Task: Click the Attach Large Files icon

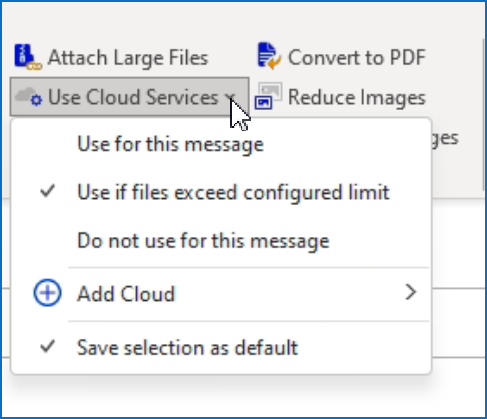Action: click(x=28, y=57)
